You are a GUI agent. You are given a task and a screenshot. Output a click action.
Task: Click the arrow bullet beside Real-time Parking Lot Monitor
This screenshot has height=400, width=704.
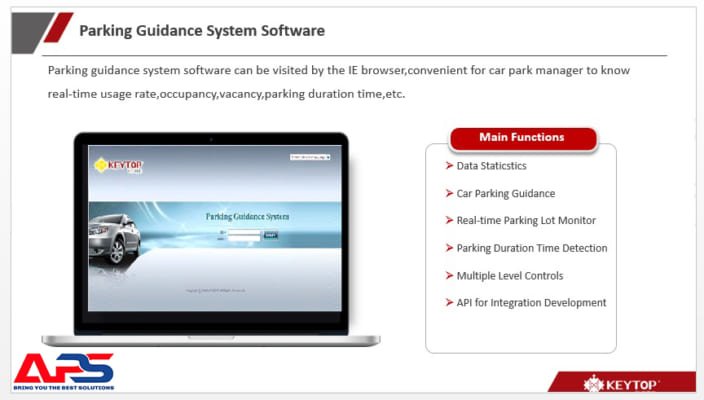tap(449, 220)
